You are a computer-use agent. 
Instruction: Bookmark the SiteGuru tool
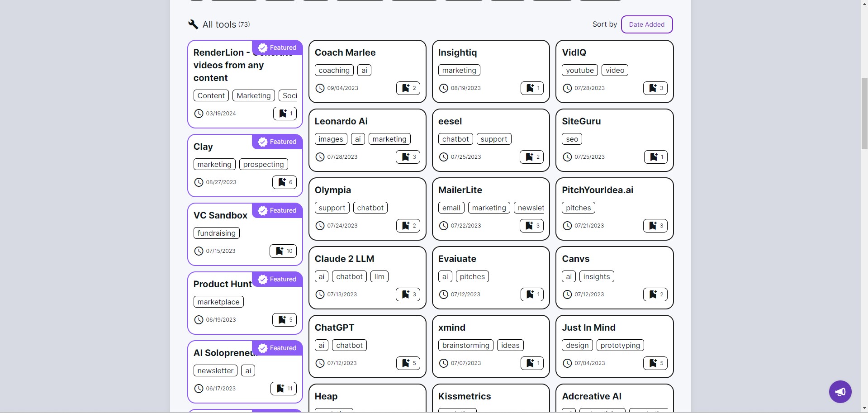point(656,157)
